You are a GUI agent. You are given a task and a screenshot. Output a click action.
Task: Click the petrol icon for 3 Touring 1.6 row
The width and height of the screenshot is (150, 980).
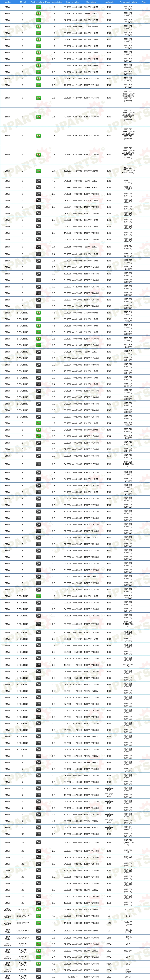(39, 313)
